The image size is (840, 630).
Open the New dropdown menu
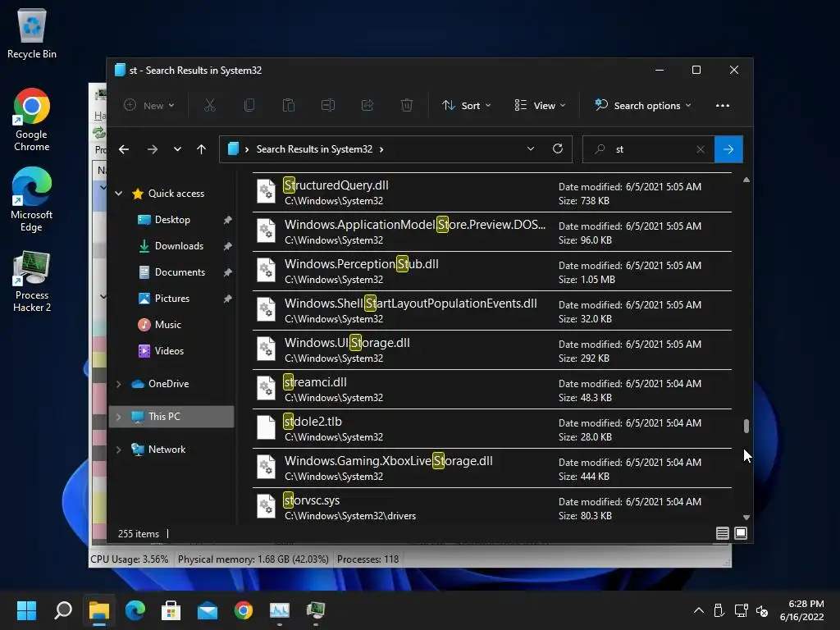pos(149,106)
